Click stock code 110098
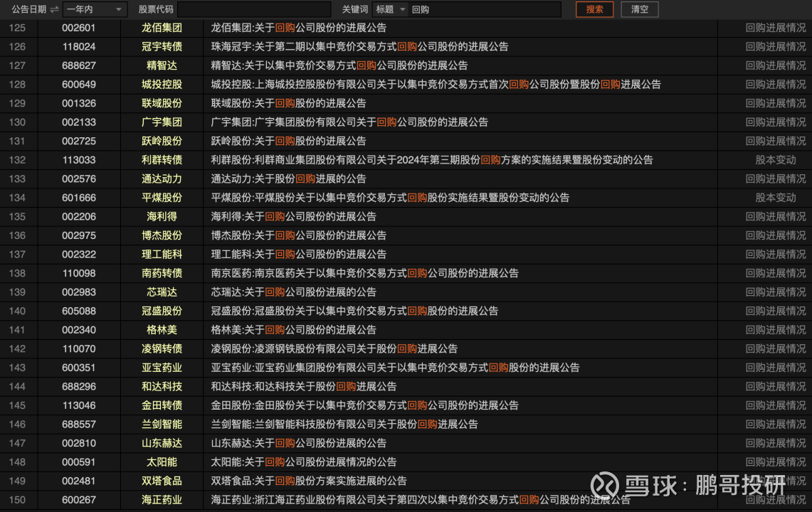Viewport: 812px width, 512px height. pos(79,273)
